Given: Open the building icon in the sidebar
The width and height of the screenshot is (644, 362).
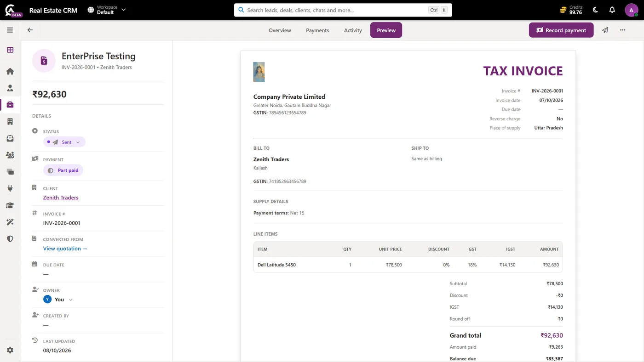Looking at the screenshot, I should 10,121.
